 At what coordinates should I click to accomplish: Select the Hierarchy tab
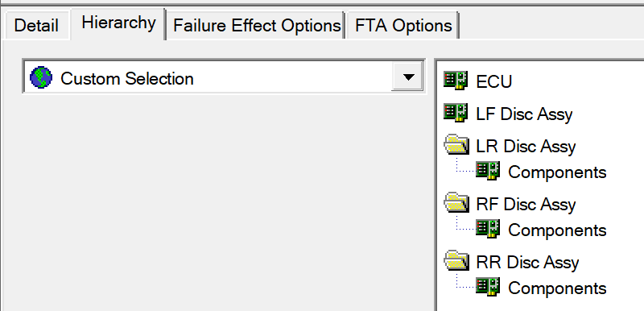coord(118,23)
